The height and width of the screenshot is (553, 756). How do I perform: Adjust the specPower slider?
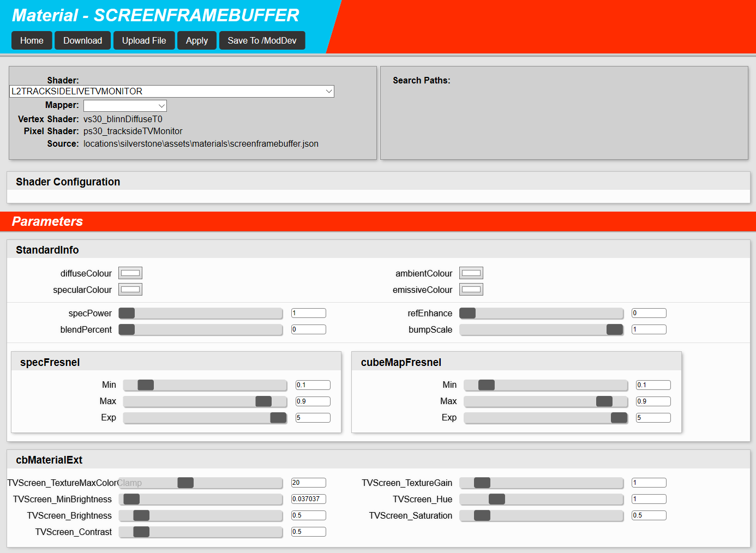201,313
